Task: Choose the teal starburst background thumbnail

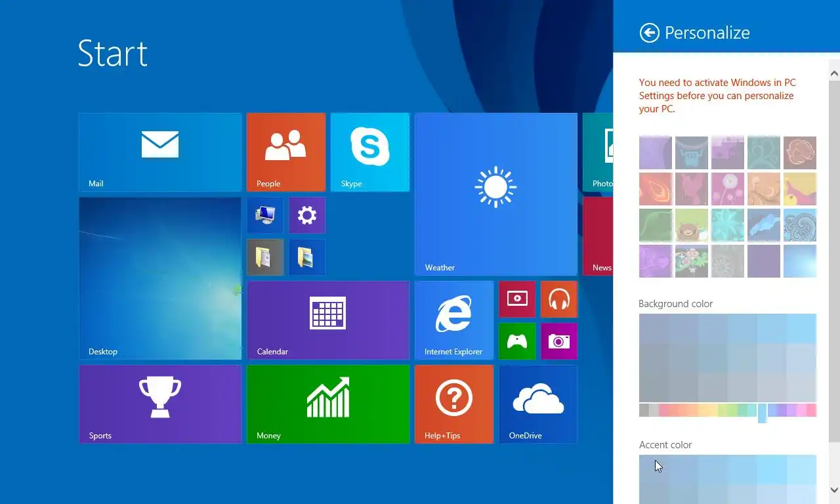Action: coord(728,225)
